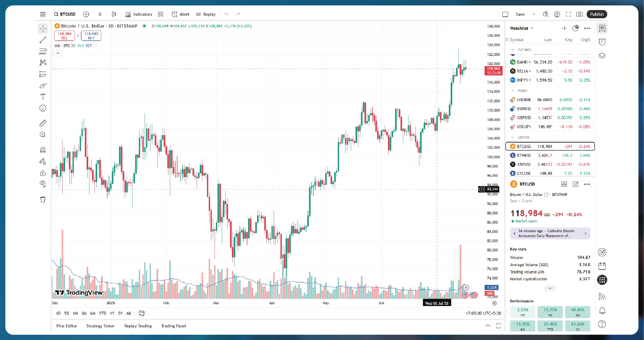Toggle lock all drawing tools

coord(43,173)
